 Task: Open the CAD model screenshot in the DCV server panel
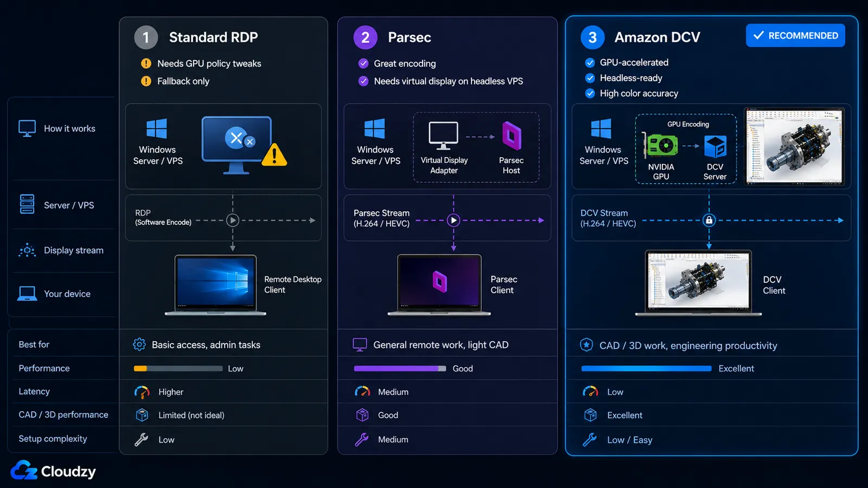tap(794, 145)
